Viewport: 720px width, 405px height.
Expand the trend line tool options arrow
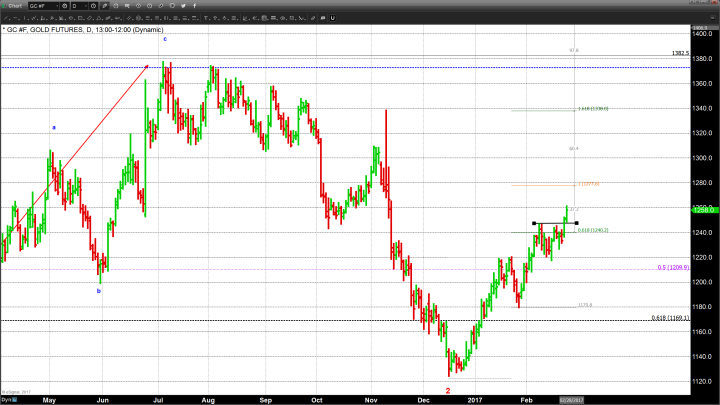click(x=10, y=19)
